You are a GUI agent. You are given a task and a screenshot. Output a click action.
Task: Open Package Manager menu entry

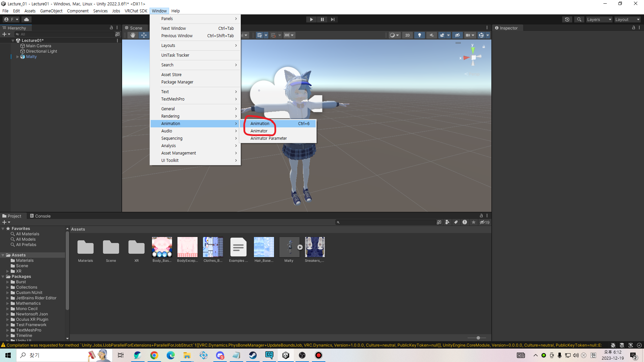click(x=177, y=82)
